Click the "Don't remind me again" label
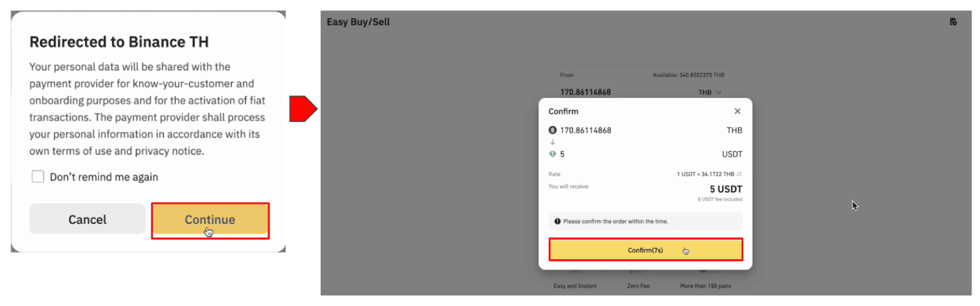 [x=104, y=177]
